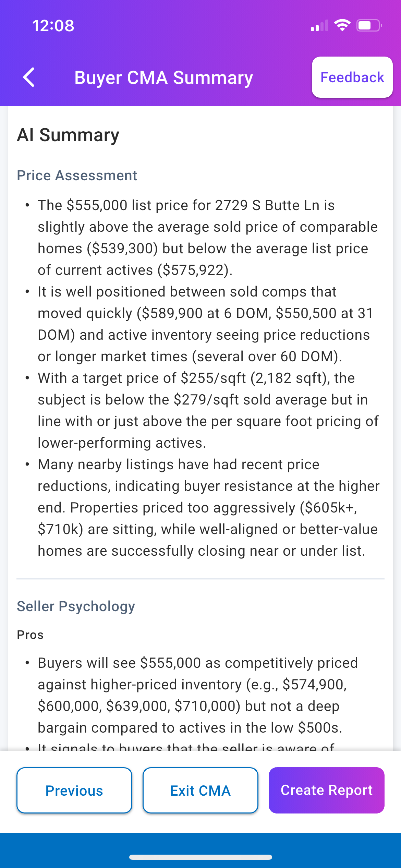Tap the Seller Psychology section heading
401x868 pixels.
76,606
